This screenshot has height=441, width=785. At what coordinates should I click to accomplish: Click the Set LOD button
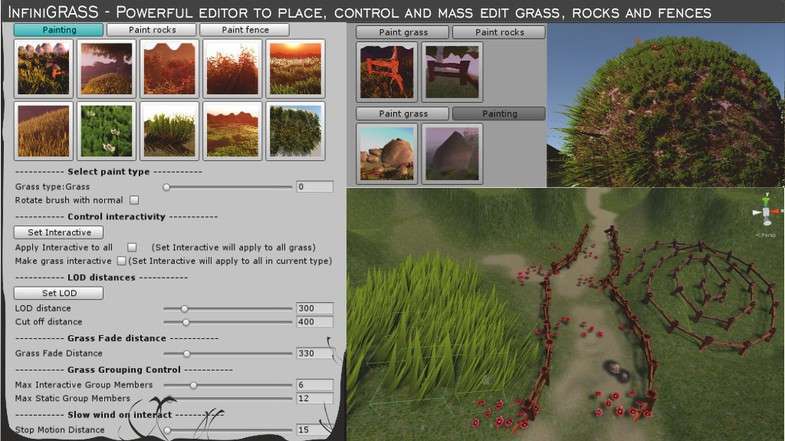tap(59, 293)
